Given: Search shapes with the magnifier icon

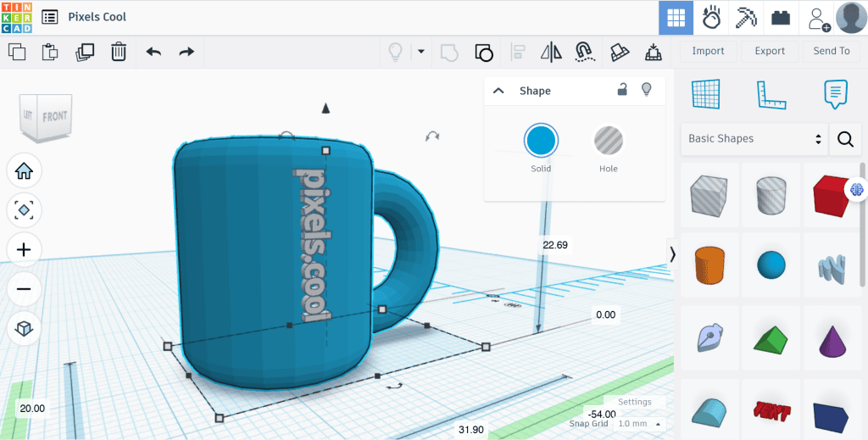Looking at the screenshot, I should [x=845, y=139].
